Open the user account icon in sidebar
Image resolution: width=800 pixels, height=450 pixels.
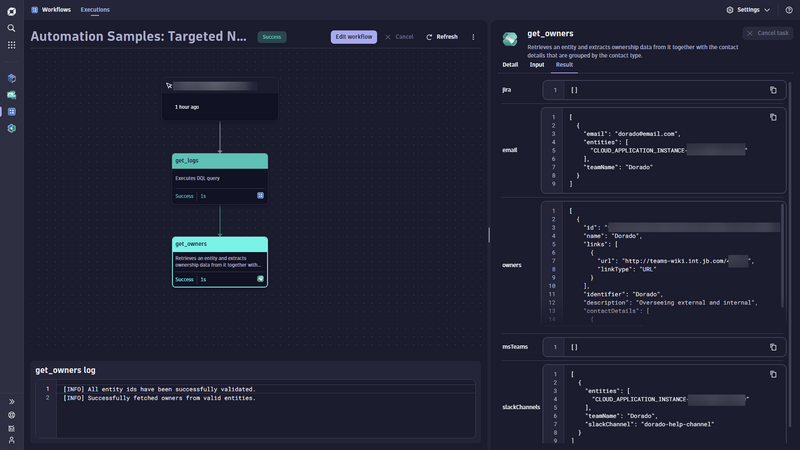pos(11,440)
